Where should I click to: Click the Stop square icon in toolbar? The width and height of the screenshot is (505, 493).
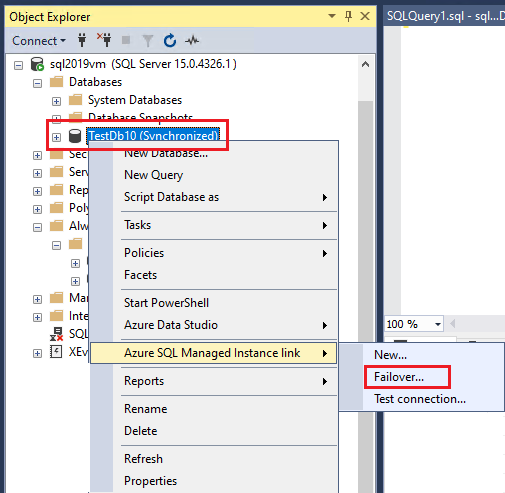click(x=126, y=40)
